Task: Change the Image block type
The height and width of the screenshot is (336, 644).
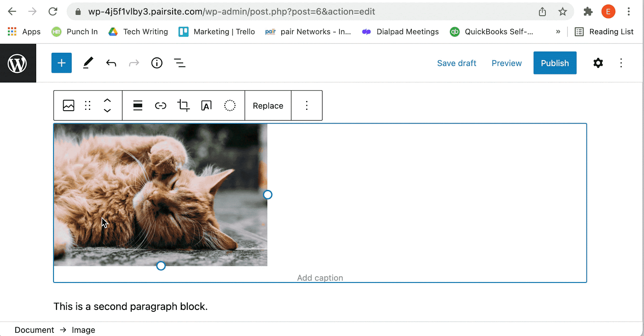Action: pos(69,105)
